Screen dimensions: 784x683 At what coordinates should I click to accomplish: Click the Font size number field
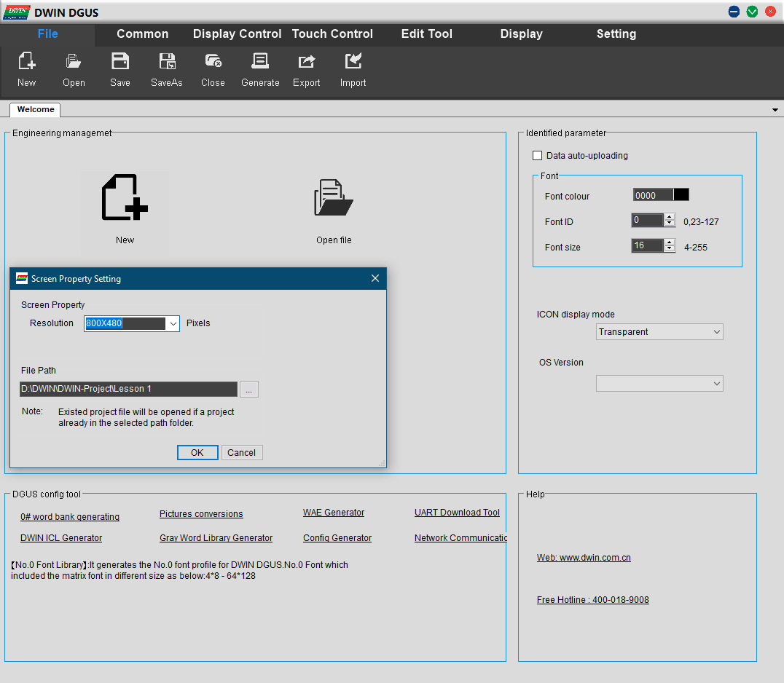tap(648, 245)
